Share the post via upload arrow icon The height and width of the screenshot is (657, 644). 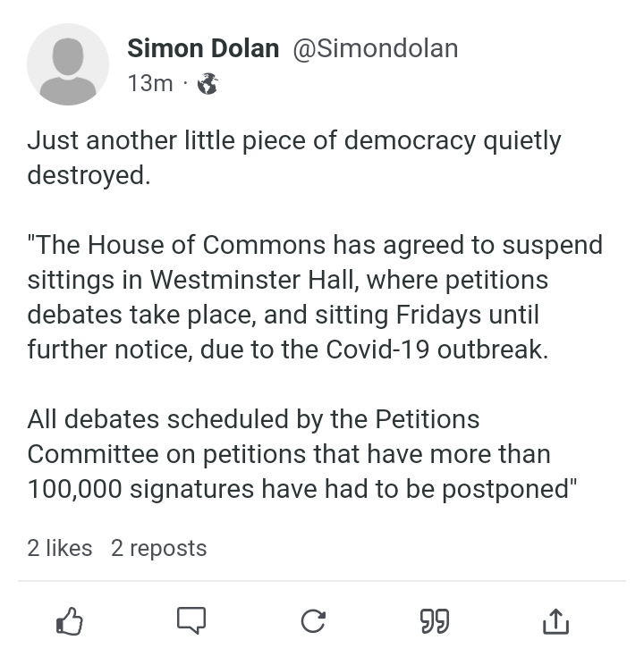click(x=556, y=621)
